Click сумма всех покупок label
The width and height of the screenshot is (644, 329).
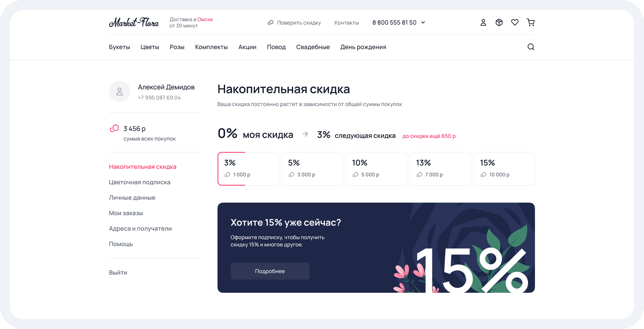click(150, 139)
